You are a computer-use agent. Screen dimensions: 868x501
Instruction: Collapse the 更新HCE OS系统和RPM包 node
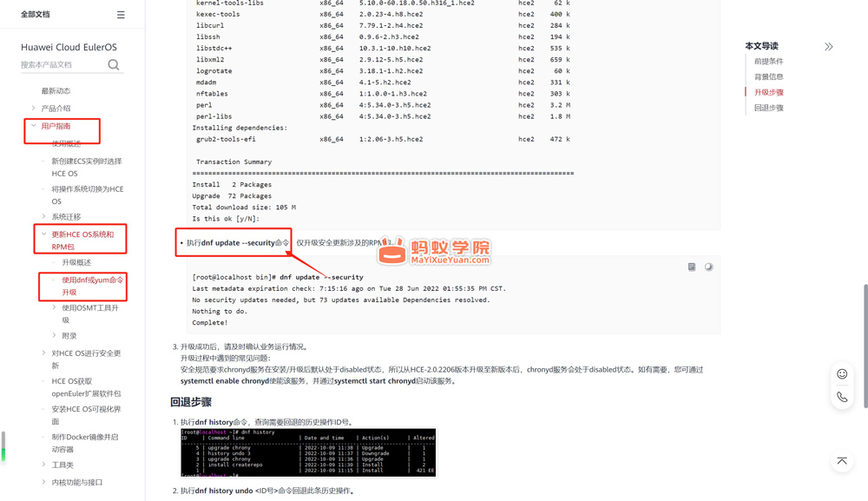43,234
